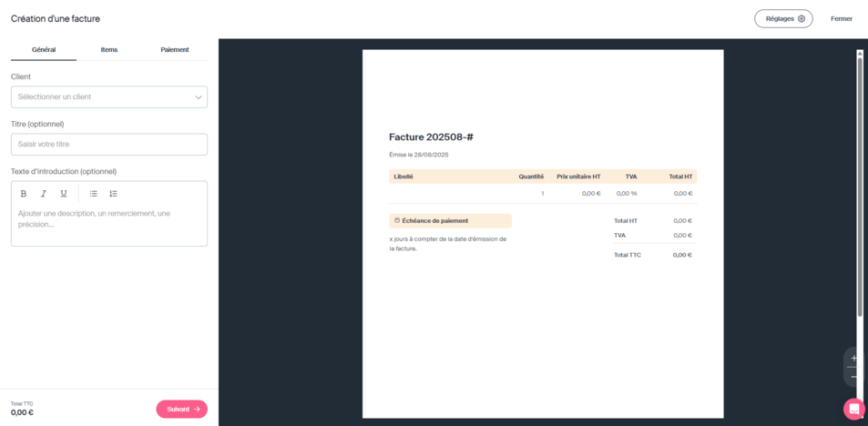Toggle bold formatting in intro text
The image size is (868, 426).
click(x=24, y=194)
